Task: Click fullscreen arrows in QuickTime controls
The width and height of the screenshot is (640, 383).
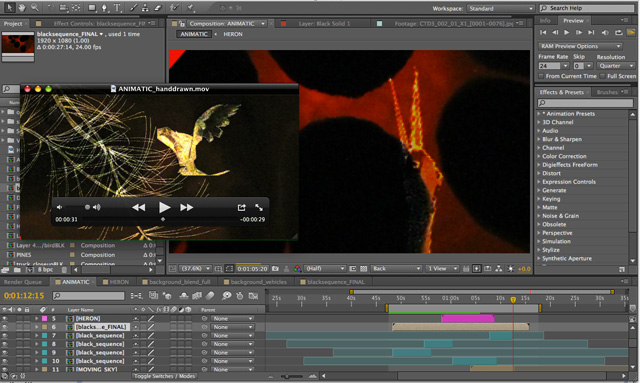Action: 259,207
